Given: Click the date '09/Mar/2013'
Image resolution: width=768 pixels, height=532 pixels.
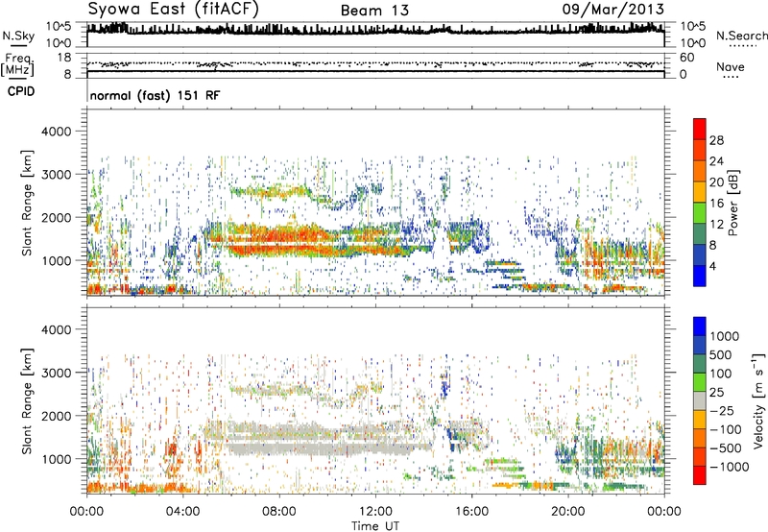Looking at the screenshot, I should [612, 9].
